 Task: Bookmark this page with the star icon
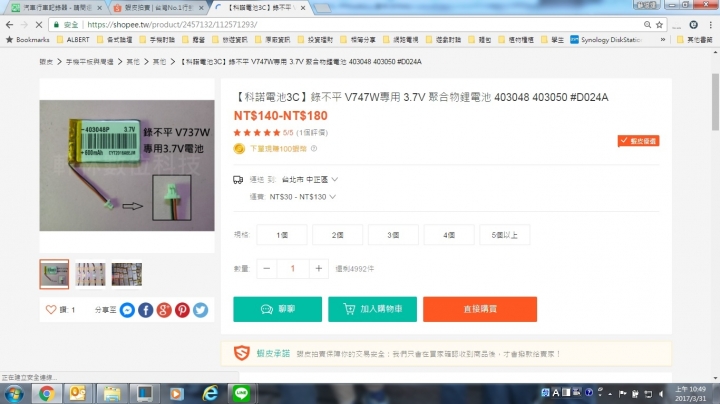(x=659, y=25)
